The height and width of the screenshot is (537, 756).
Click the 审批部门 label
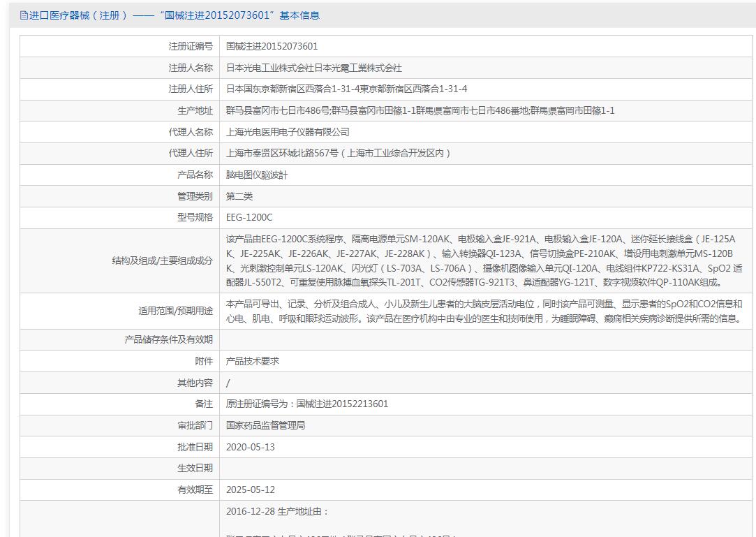tap(195, 425)
